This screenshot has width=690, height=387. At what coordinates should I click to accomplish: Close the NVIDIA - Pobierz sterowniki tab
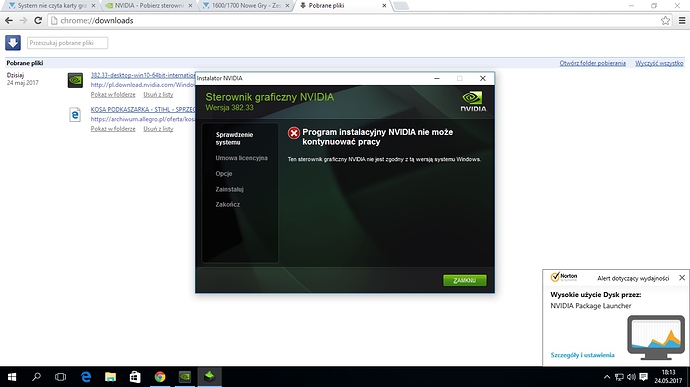[x=190, y=6]
